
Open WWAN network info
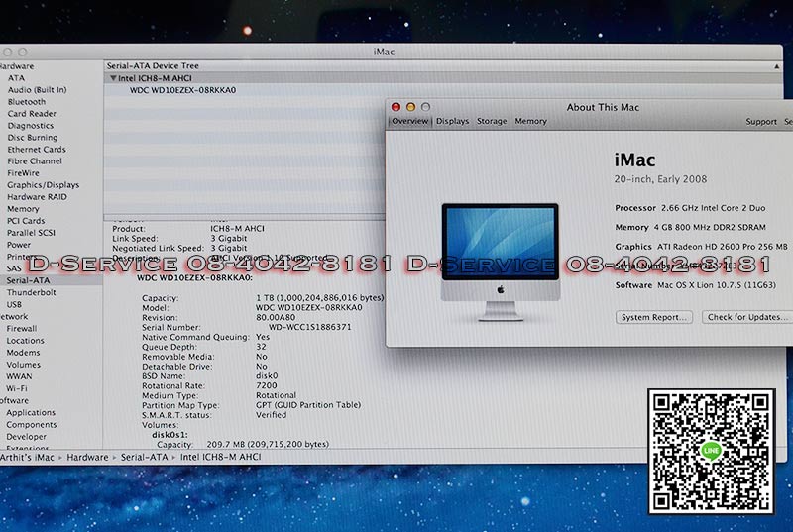tap(19, 376)
